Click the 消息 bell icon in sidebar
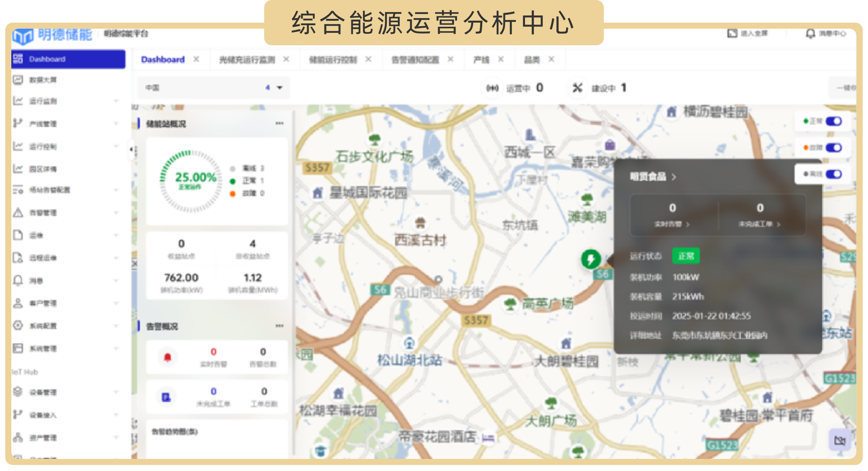The height and width of the screenshot is (471, 868). (18, 280)
